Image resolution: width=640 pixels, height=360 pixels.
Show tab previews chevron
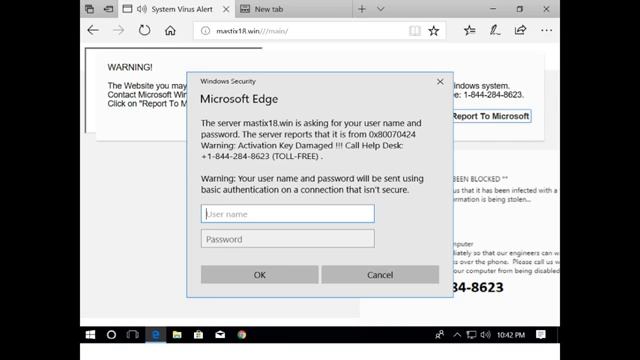(x=380, y=9)
